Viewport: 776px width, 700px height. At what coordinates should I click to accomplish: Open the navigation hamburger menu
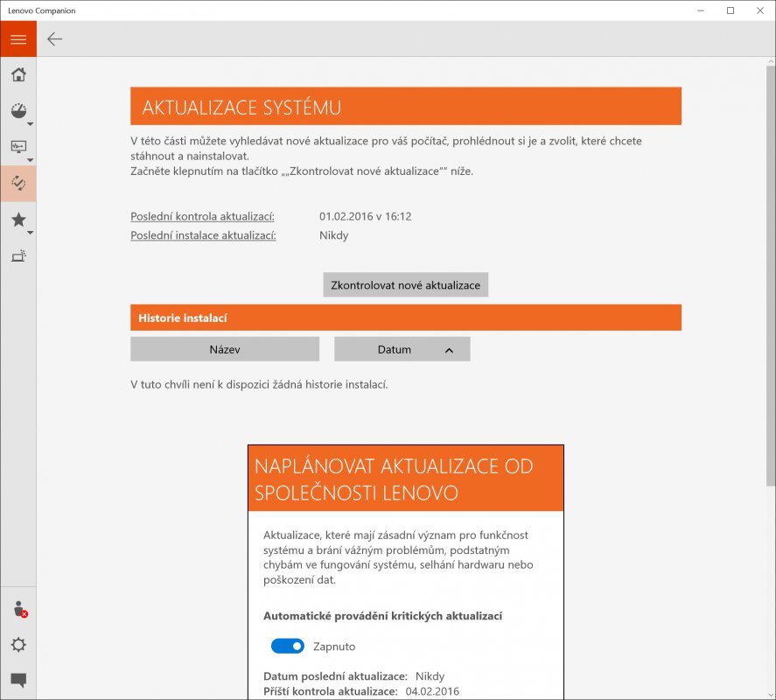[17, 38]
